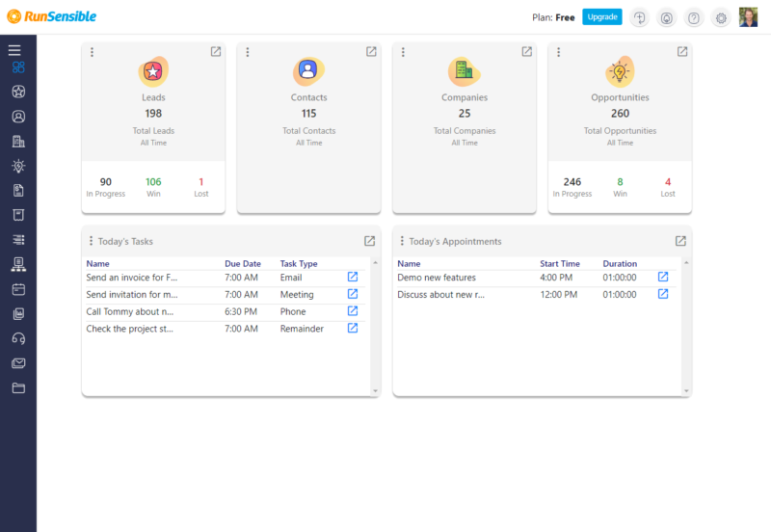This screenshot has width=771, height=532.
Task: Open the 'Discuss about new r...' appointment link
Action: (x=663, y=294)
